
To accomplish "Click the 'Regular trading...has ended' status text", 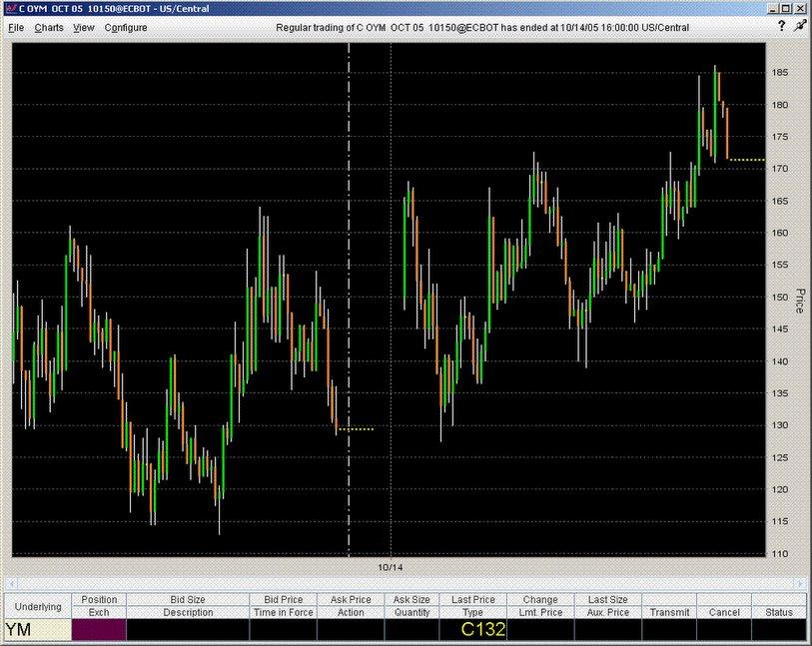I will 482,27.
